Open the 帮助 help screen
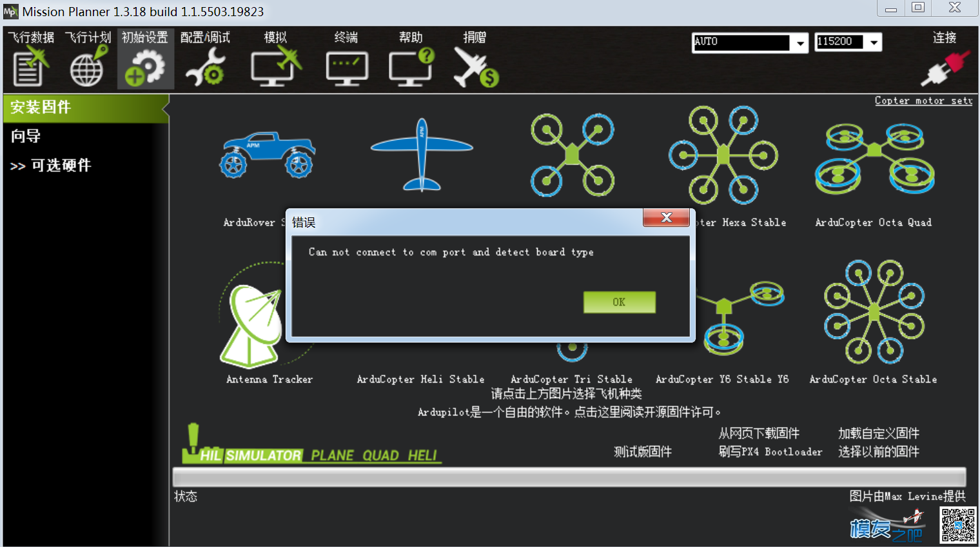This screenshot has width=980, height=547. [411, 59]
